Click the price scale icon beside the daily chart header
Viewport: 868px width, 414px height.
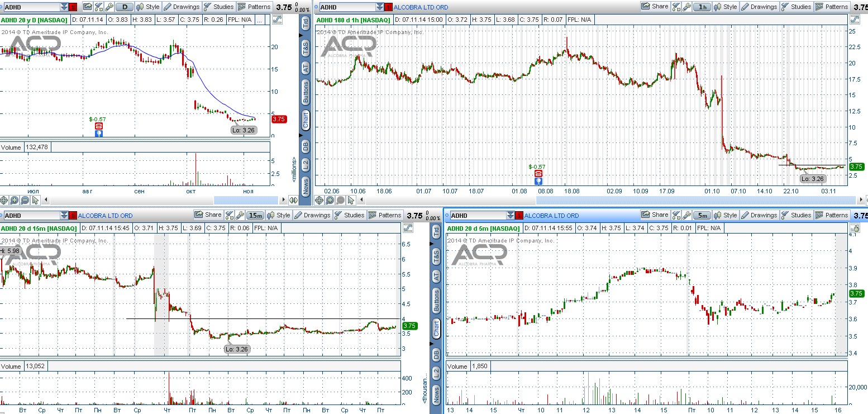pyautogui.click(x=278, y=20)
